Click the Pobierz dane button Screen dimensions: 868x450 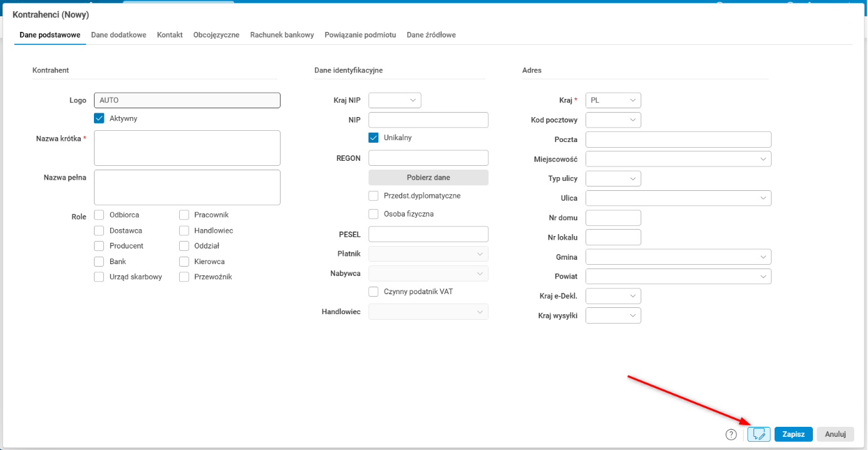(428, 178)
